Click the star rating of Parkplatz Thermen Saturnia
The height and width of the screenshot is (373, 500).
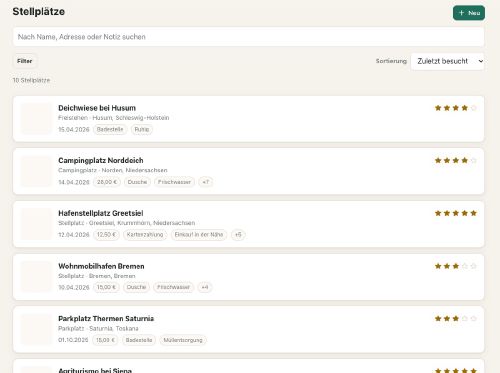pyautogui.click(x=456, y=319)
